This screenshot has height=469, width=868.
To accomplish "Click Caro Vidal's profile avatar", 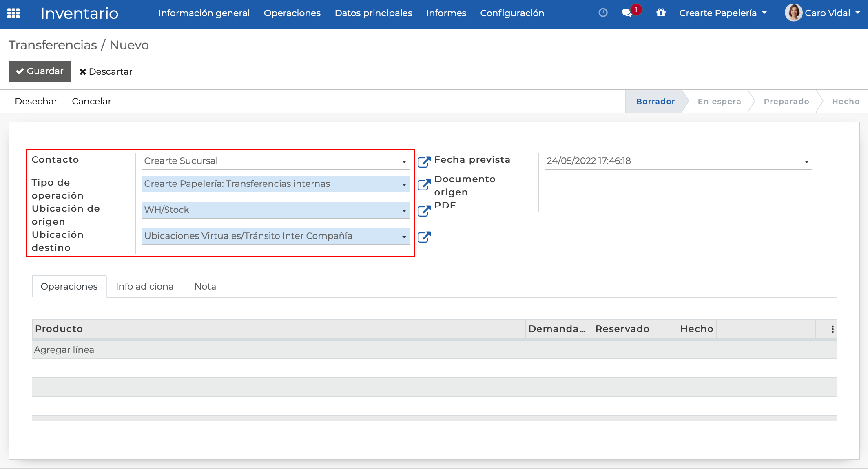I will (793, 13).
